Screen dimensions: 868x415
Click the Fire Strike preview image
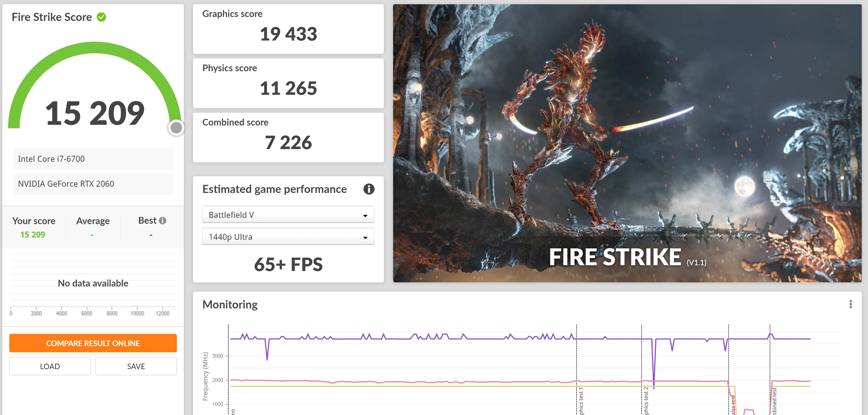coord(627,143)
